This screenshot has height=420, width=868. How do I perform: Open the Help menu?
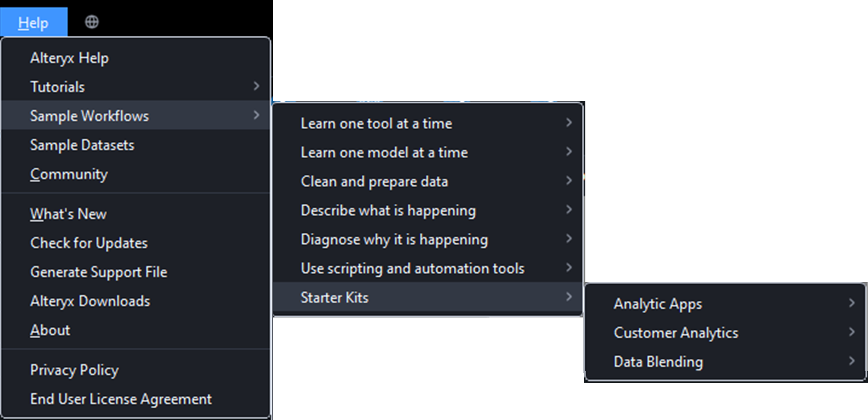point(34,23)
